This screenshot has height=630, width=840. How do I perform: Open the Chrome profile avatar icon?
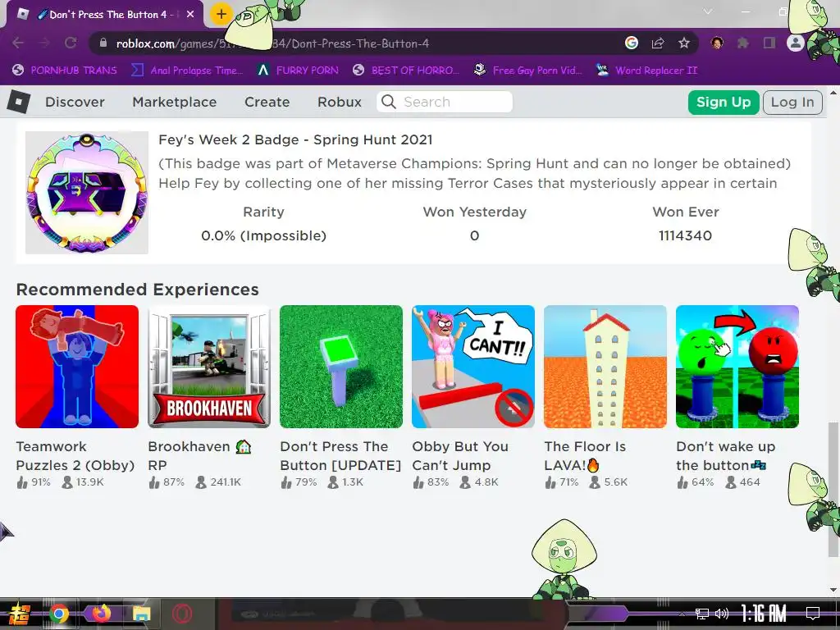796,43
